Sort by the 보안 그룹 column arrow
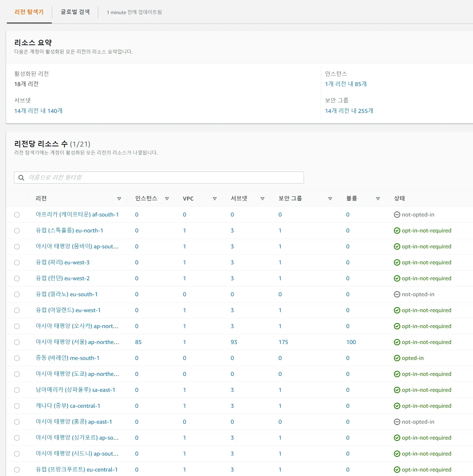Image resolution: width=473 pixels, height=476 pixels. (330, 199)
